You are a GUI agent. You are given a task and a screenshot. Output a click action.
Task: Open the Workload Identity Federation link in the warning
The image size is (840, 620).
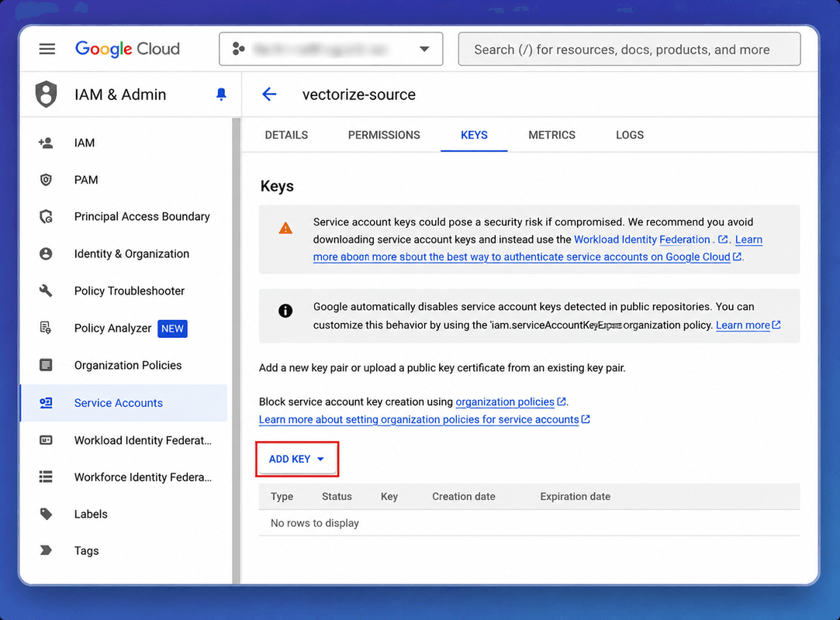650,239
